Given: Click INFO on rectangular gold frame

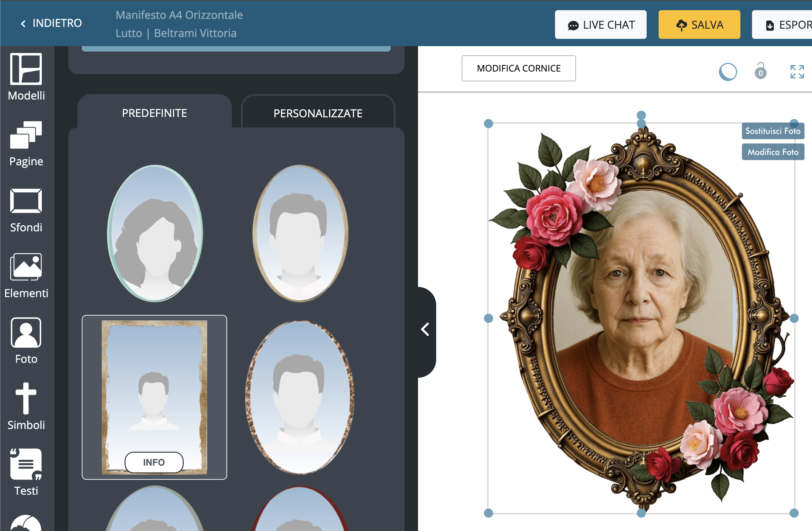Looking at the screenshot, I should coord(154,462).
